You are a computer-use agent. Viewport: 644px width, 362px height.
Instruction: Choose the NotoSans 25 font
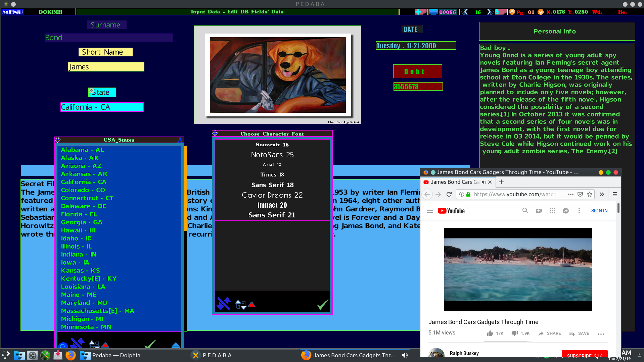click(x=272, y=155)
